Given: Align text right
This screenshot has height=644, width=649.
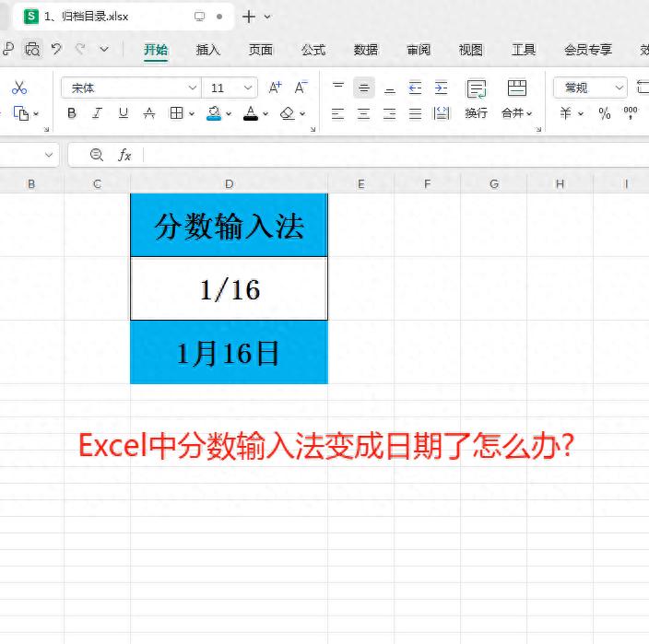Looking at the screenshot, I should [x=389, y=113].
